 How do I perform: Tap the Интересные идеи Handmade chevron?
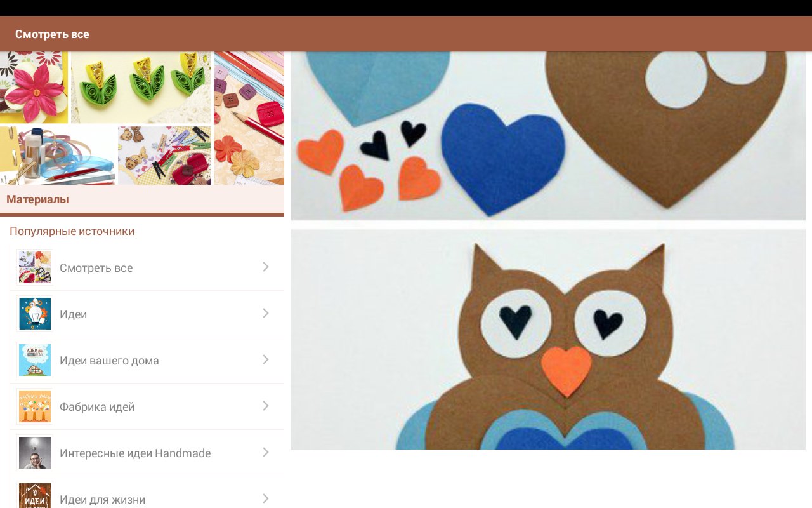[266, 452]
